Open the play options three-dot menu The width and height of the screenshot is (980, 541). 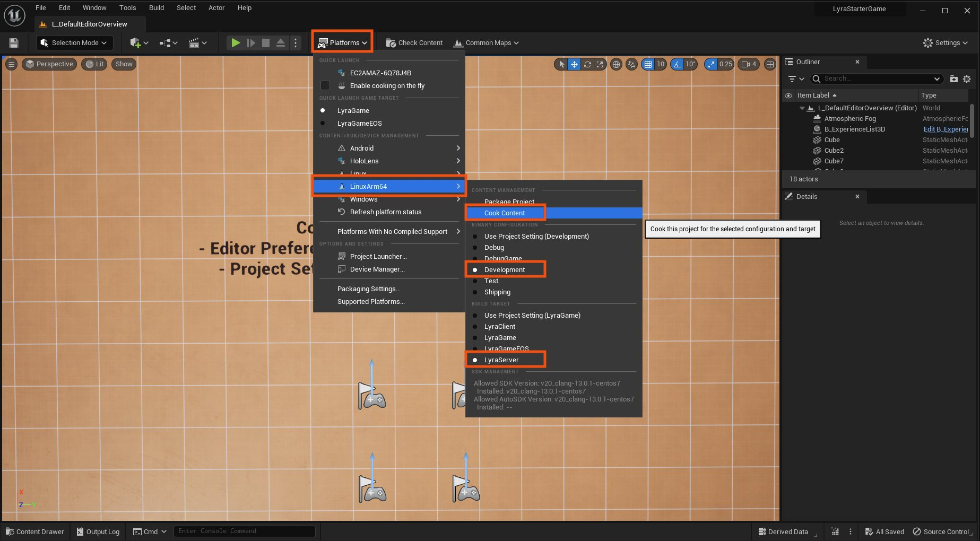point(296,43)
